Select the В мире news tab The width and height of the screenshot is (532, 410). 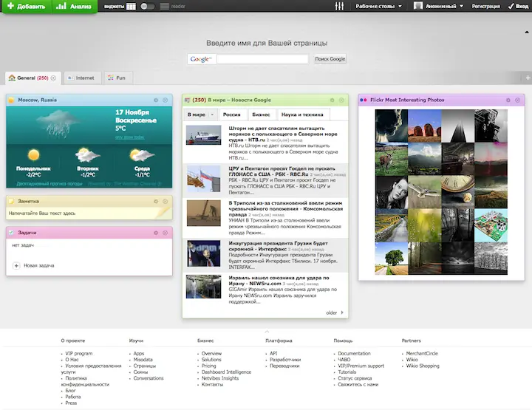click(197, 115)
